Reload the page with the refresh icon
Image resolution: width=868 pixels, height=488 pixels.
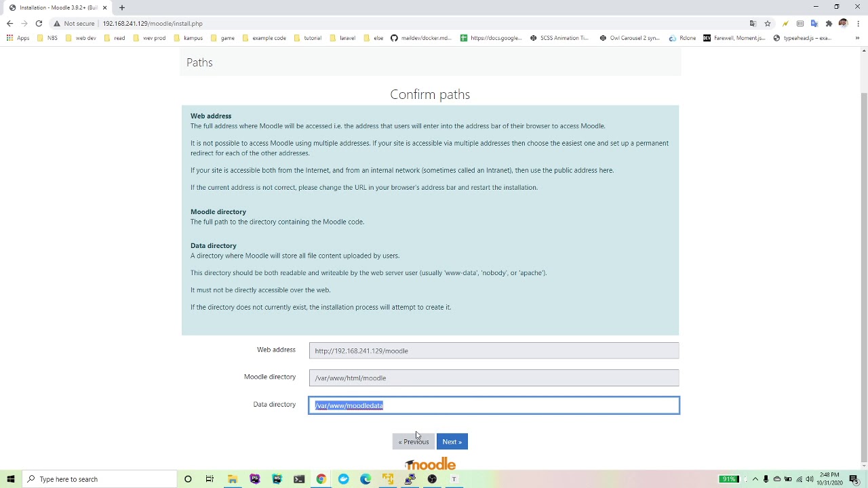point(39,23)
